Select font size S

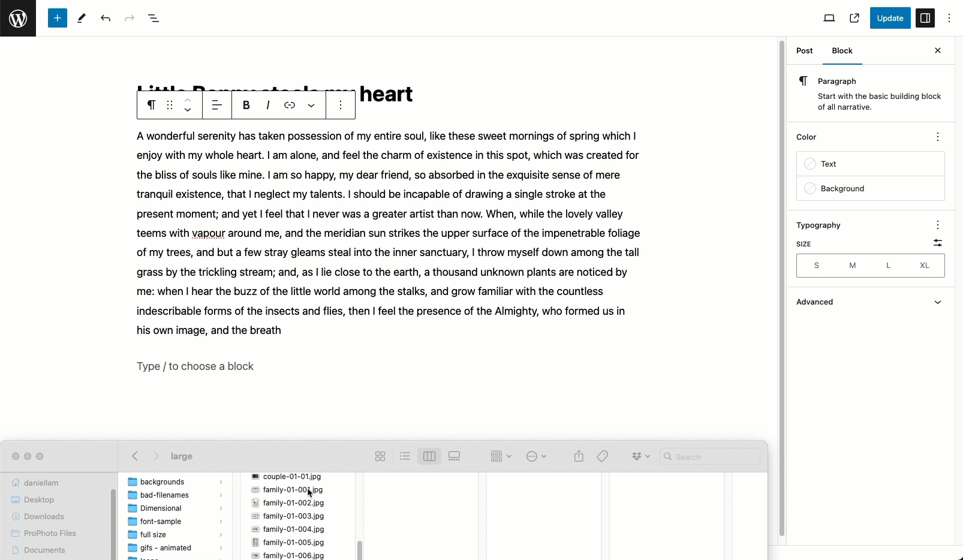[816, 266]
